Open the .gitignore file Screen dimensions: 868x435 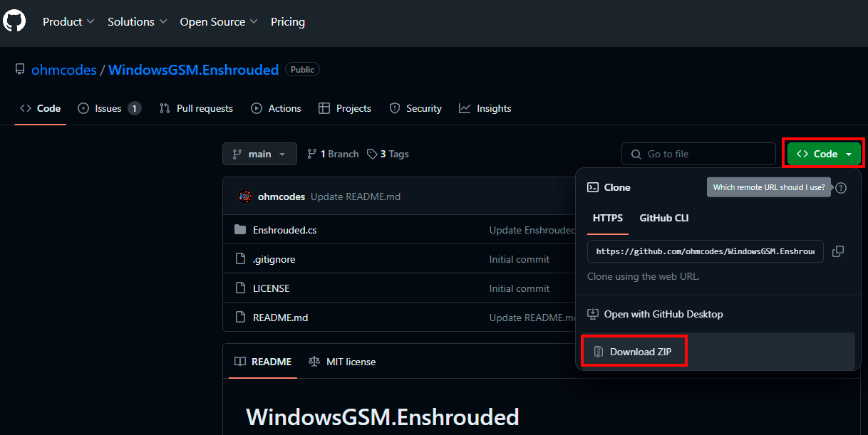(274, 259)
